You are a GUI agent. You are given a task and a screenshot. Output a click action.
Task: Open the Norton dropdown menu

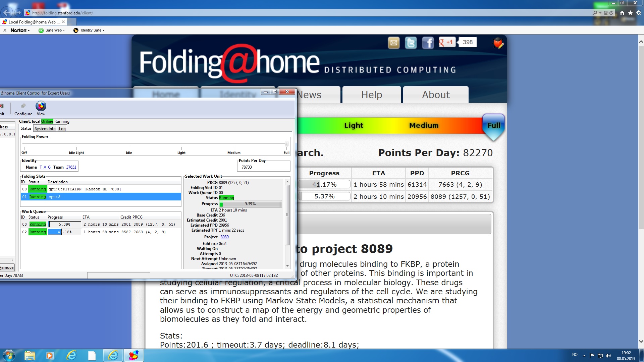pyautogui.click(x=20, y=30)
